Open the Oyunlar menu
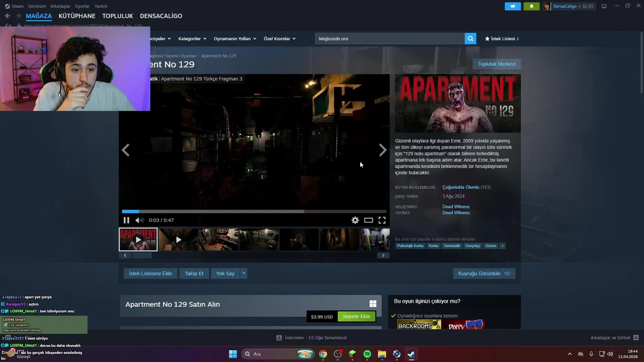This screenshot has width=644, height=362. tap(83, 6)
